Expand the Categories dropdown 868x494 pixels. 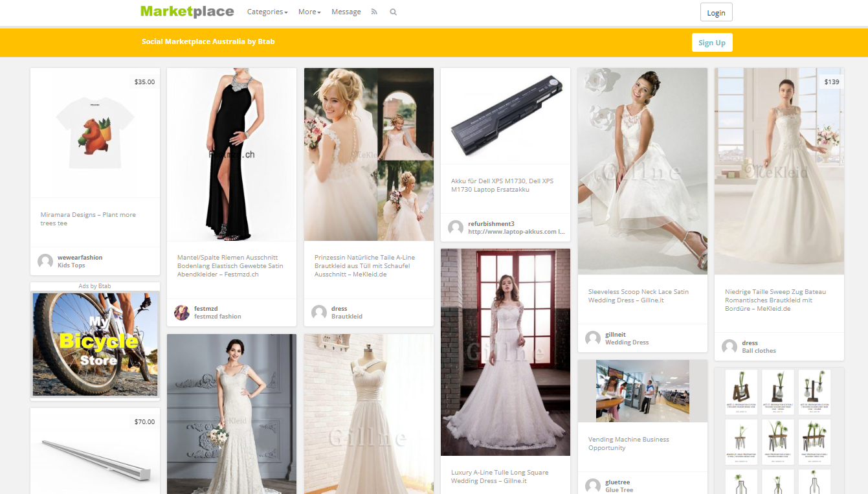pyautogui.click(x=267, y=12)
